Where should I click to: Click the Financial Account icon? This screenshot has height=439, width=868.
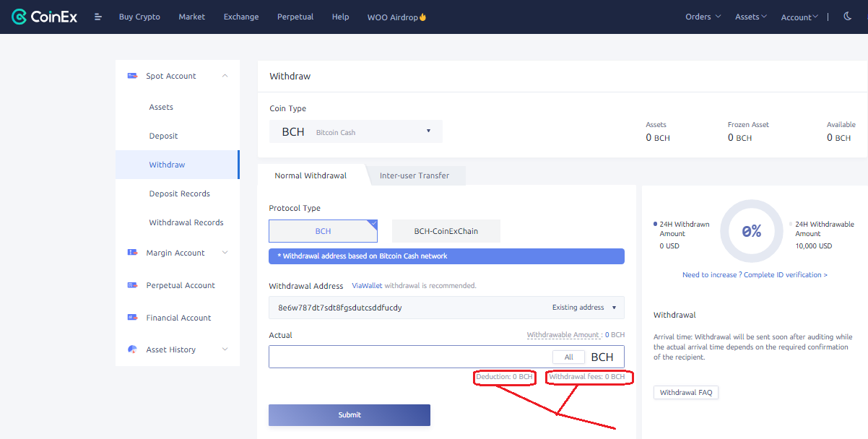click(132, 318)
